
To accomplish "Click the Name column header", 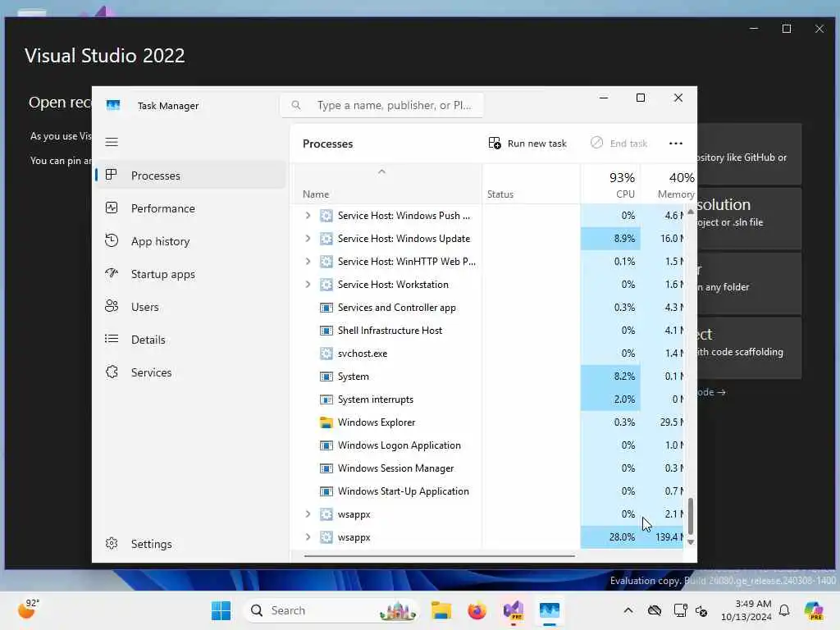I will pos(386,185).
